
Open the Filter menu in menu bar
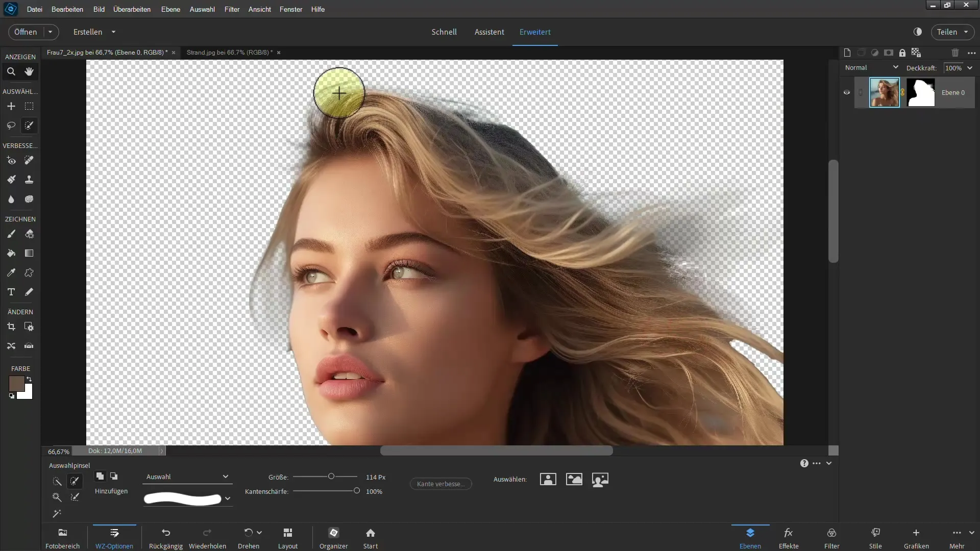[232, 9]
